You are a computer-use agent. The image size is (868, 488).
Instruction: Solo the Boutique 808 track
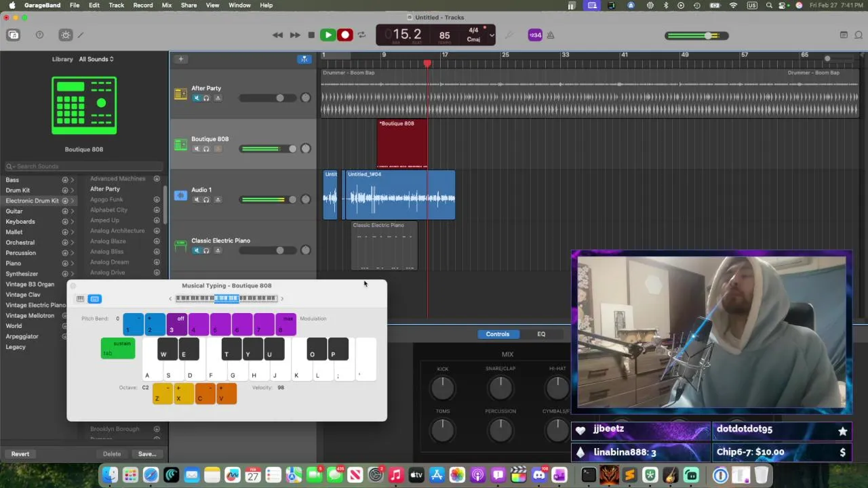point(206,149)
